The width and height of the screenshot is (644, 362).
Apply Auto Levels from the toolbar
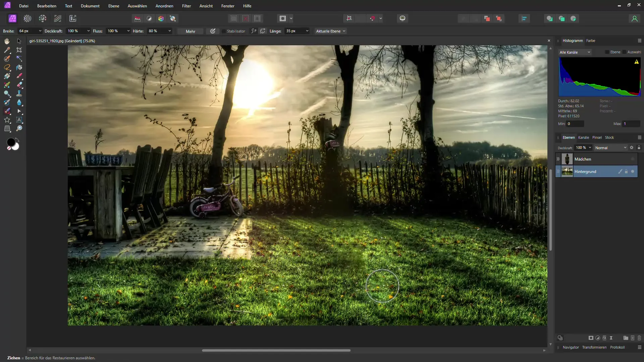pyautogui.click(x=138, y=18)
